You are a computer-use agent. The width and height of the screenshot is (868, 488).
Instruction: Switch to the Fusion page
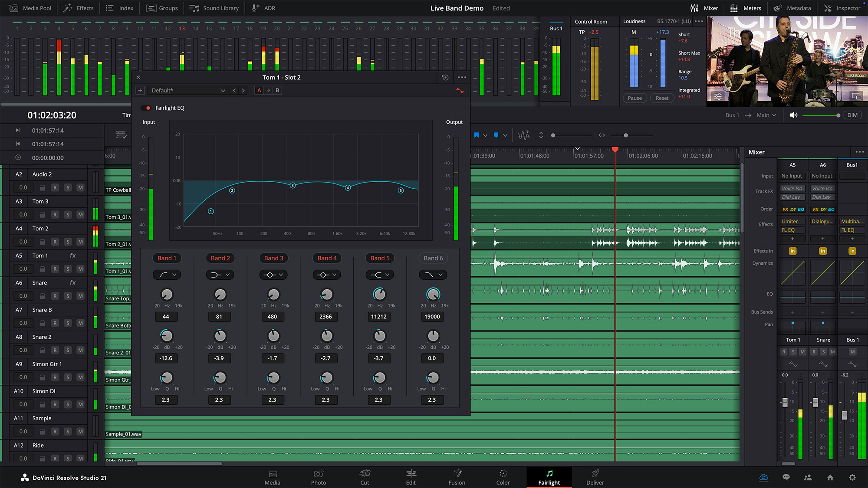coord(457,477)
